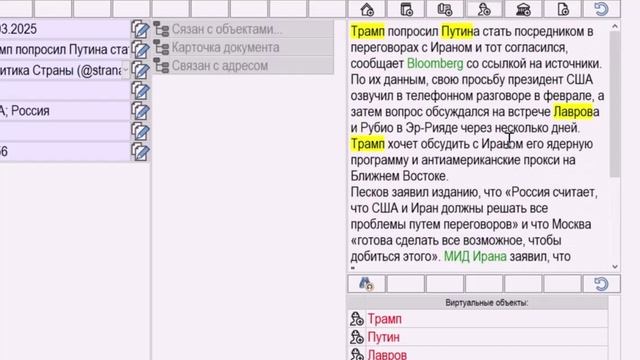Select 'Связан с адресом' tree row
Viewport: 640px width, 360px height.
pos(243,65)
